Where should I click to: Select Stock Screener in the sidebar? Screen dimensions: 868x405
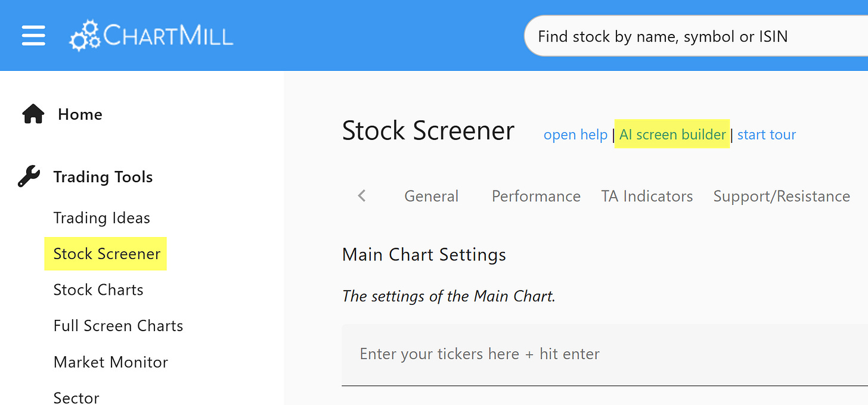click(x=107, y=254)
